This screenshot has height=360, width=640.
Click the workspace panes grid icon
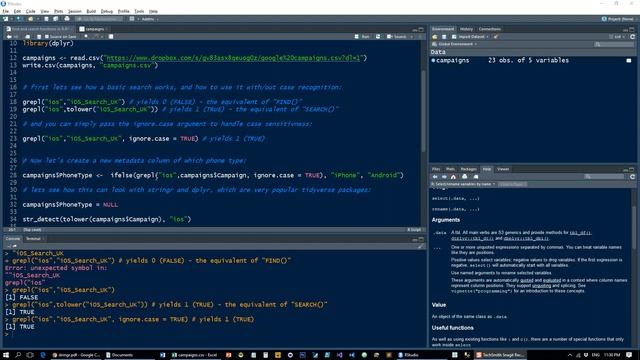tap(132, 19)
